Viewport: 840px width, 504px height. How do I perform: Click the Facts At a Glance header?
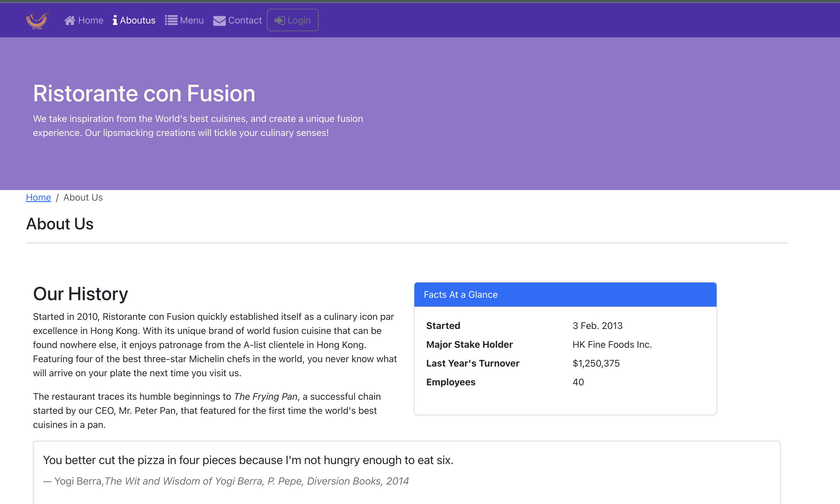click(461, 295)
